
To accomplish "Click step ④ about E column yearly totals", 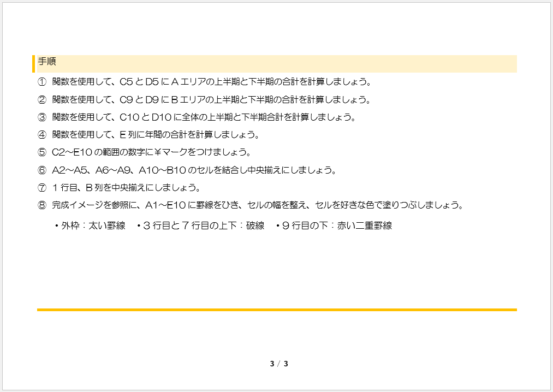I will coord(149,134).
